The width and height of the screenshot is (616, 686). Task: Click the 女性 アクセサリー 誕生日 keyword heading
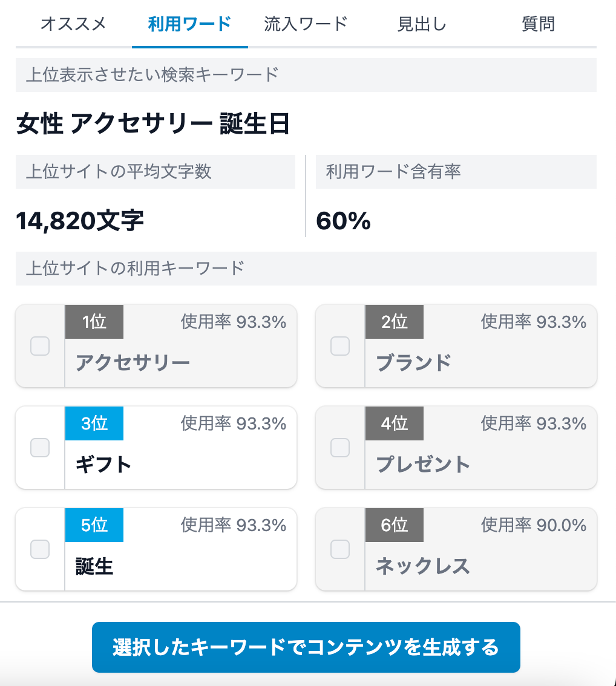pos(153,124)
